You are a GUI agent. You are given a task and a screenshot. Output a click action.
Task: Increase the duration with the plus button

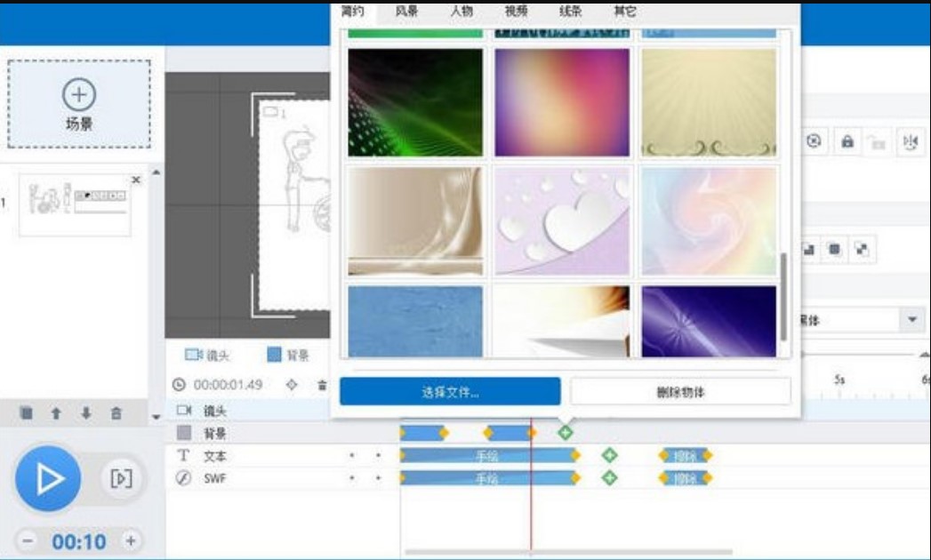tap(131, 540)
